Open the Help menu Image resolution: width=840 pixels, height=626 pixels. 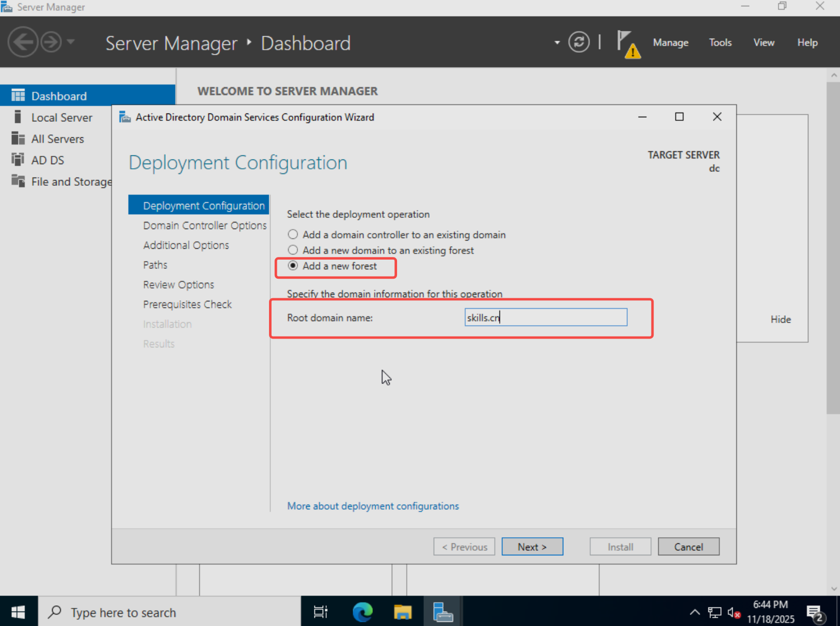(807, 42)
